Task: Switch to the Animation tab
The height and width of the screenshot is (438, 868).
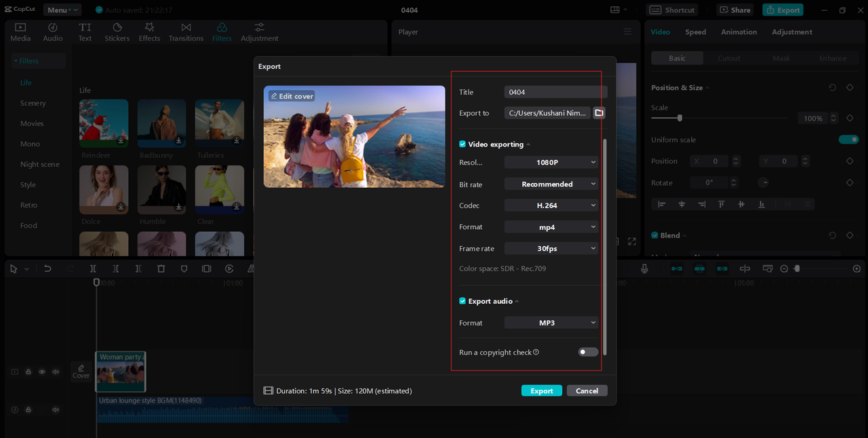Action: tap(738, 32)
